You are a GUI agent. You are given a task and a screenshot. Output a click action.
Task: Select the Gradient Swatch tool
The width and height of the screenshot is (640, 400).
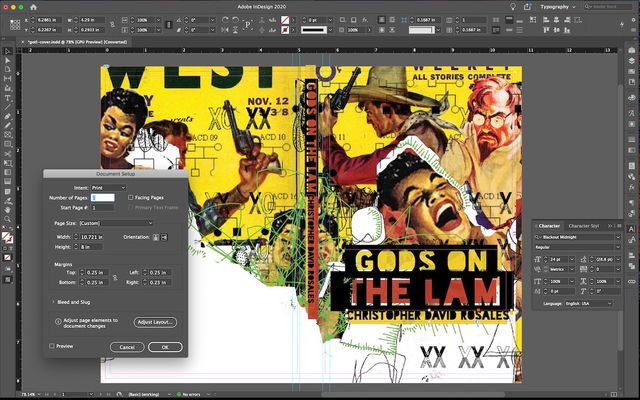tap(7, 173)
